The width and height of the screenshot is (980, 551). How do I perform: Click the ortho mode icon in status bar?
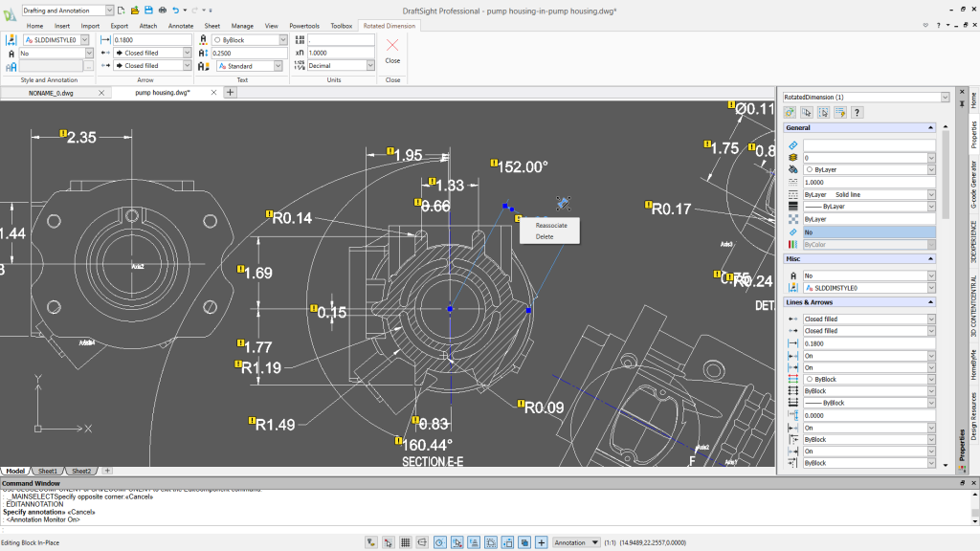422,541
